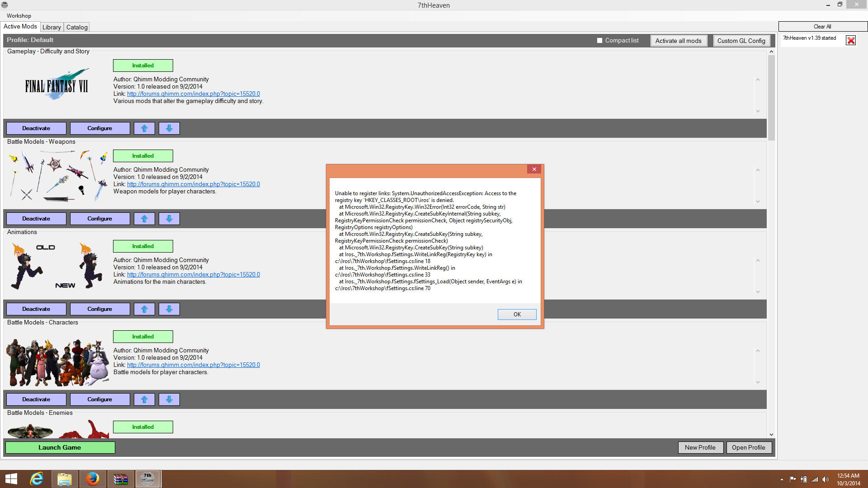Screen dimensions: 868x488
Task: Open forum link for Animations mod
Action: pyautogui.click(x=193, y=275)
